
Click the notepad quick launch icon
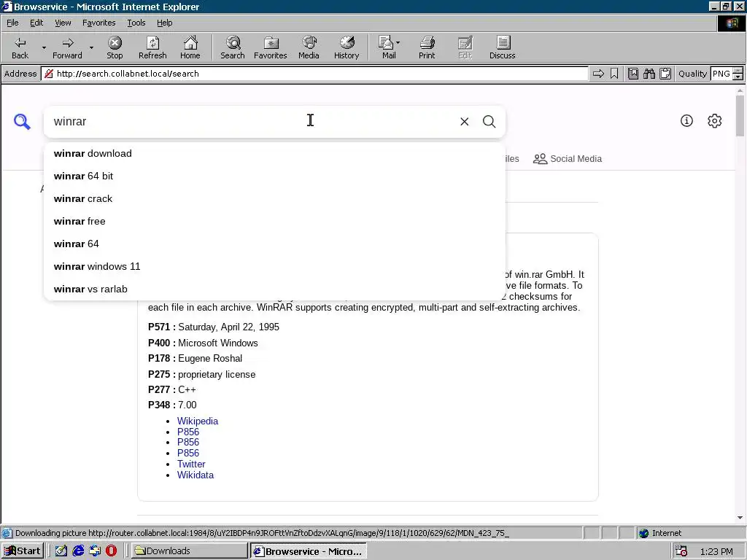(x=61, y=551)
